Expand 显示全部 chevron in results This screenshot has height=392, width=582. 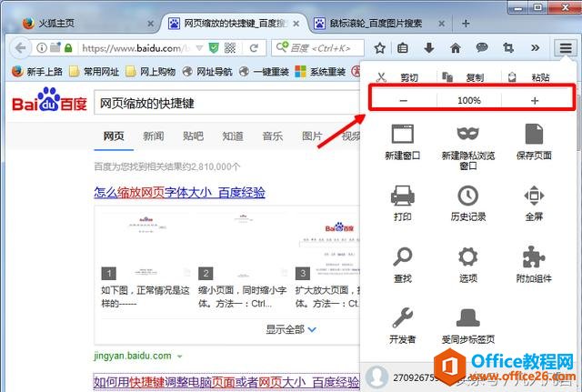pyautogui.click(x=312, y=329)
